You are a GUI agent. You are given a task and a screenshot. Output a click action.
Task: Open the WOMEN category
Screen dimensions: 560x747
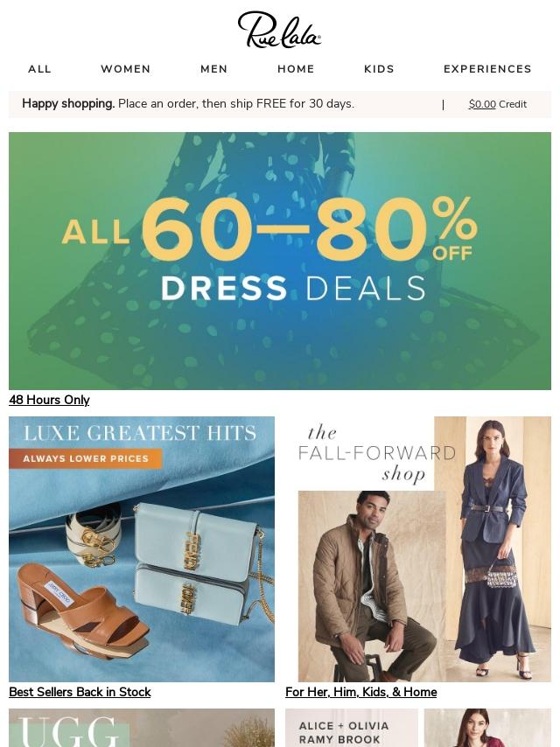click(126, 69)
